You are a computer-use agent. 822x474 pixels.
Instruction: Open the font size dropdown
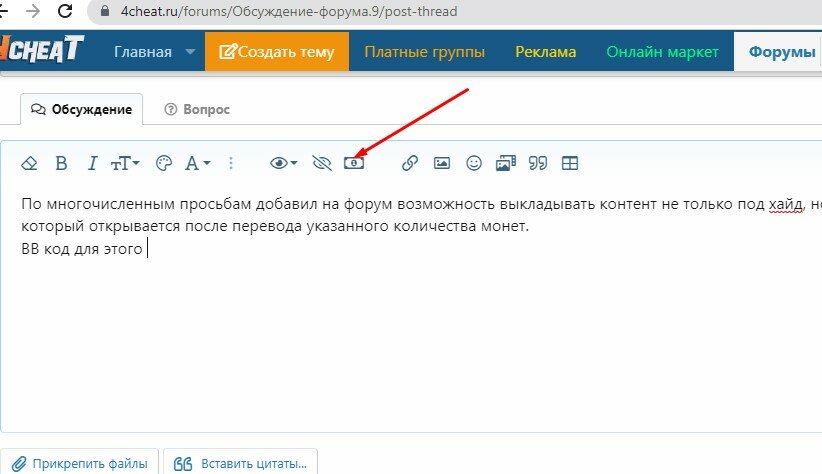point(125,164)
